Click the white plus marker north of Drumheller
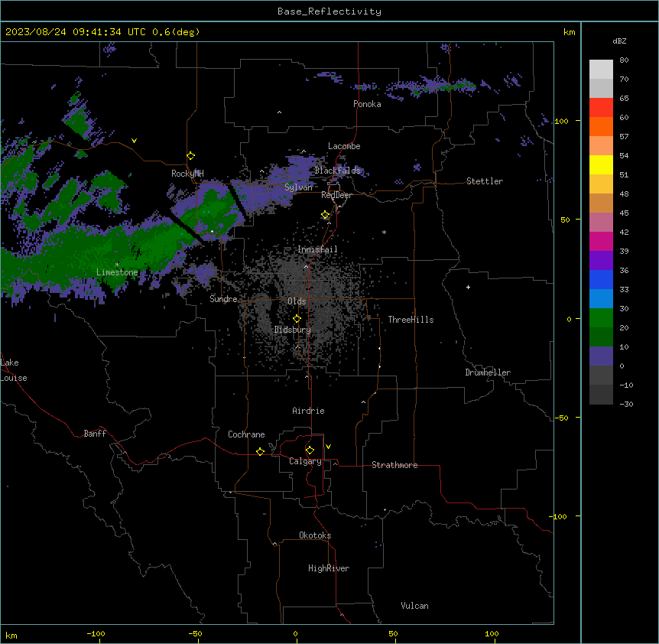This screenshot has width=659, height=644. coord(468,287)
